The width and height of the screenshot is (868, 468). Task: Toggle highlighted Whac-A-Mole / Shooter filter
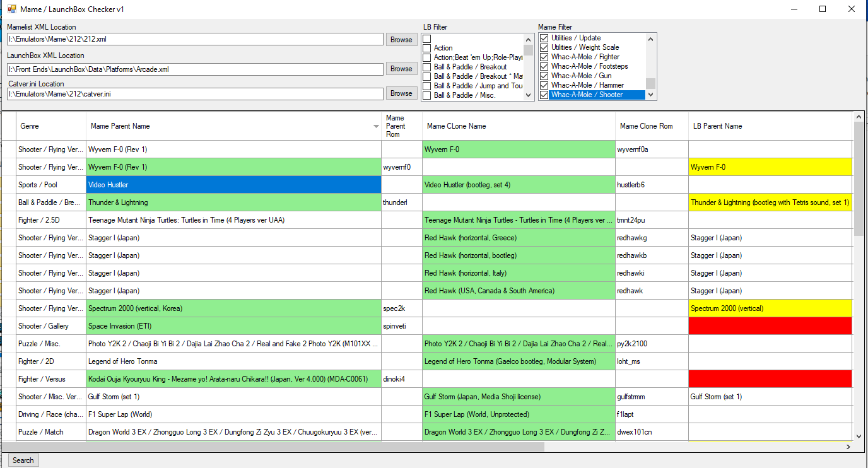coord(544,95)
